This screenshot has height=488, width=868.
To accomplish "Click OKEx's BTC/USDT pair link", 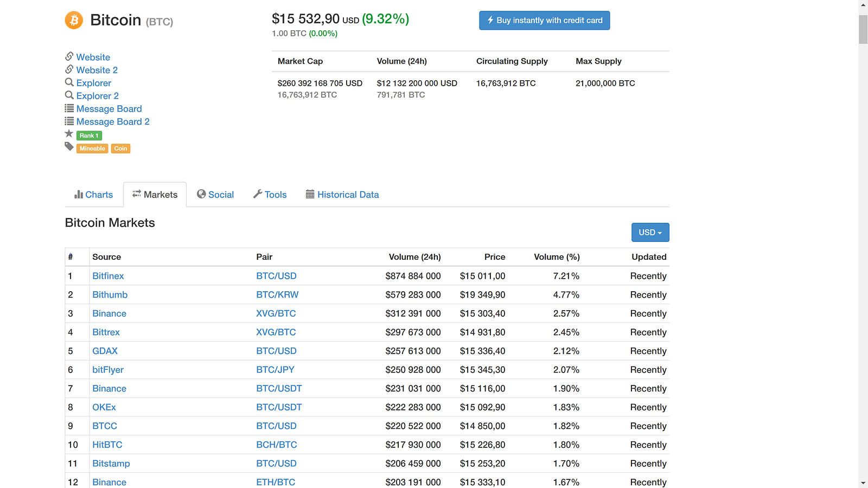I will 279,407.
